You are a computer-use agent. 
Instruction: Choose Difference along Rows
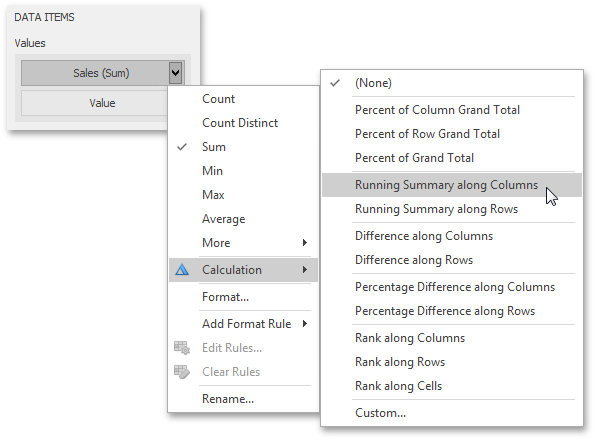click(x=452, y=260)
